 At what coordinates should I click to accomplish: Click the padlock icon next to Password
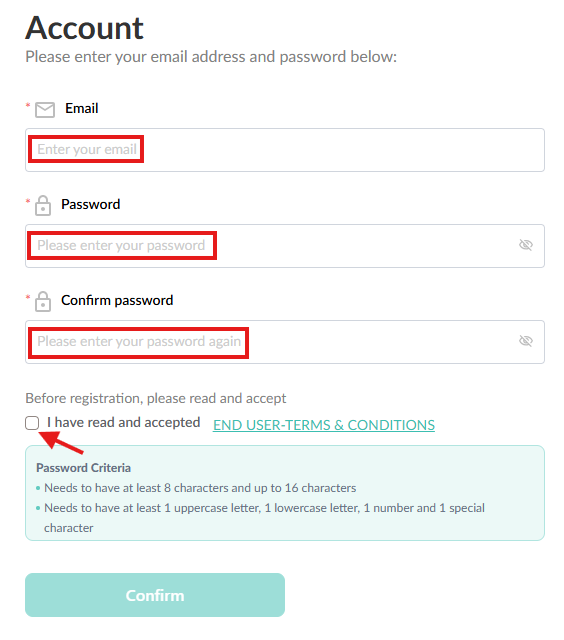click(x=43, y=205)
